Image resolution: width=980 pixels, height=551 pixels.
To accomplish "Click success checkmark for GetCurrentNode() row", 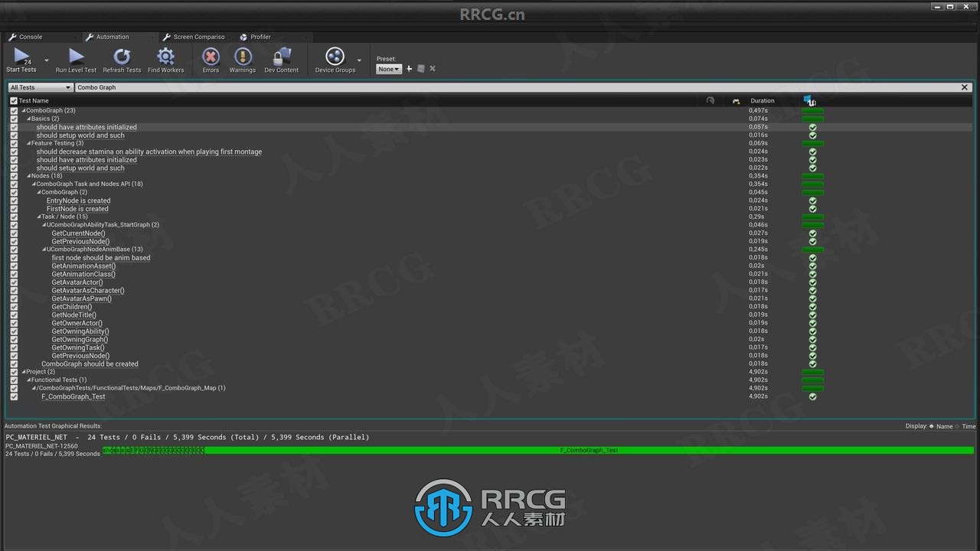I will [x=812, y=233].
